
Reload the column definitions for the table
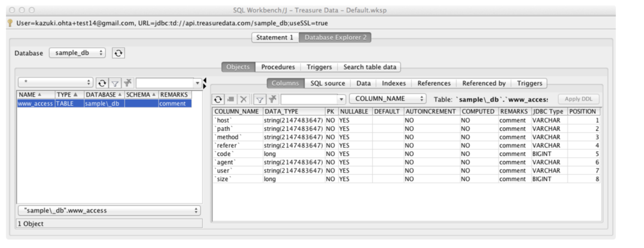point(218,99)
